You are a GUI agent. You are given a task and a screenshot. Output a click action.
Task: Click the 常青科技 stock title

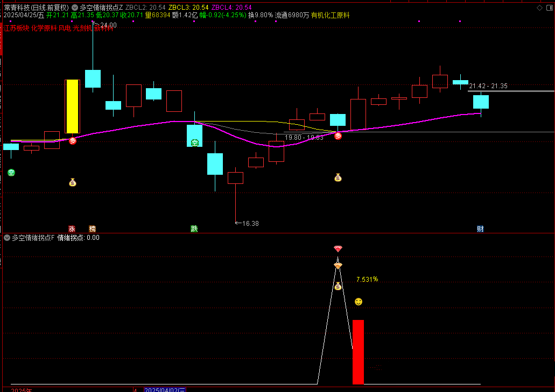coord(16,8)
